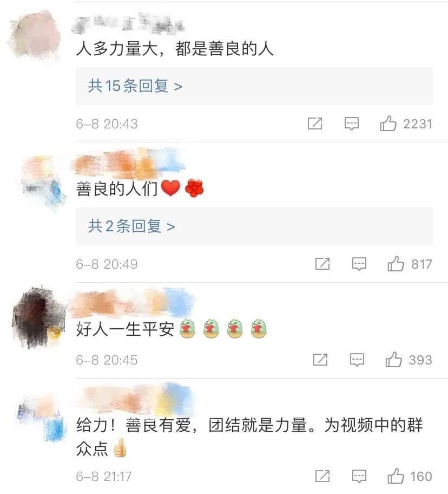Expand 共2条回复 replies
Viewport: 448px width, 494px height.
pos(131,226)
